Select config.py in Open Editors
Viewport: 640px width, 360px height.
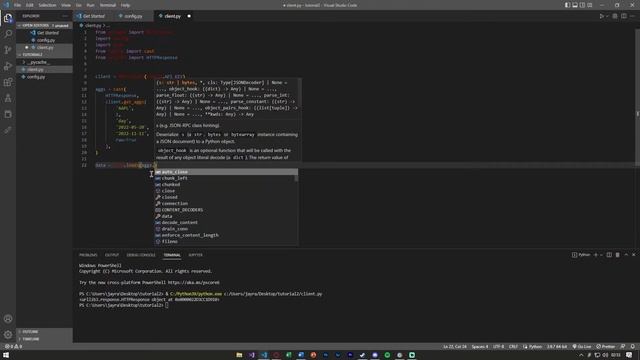tap(44, 40)
